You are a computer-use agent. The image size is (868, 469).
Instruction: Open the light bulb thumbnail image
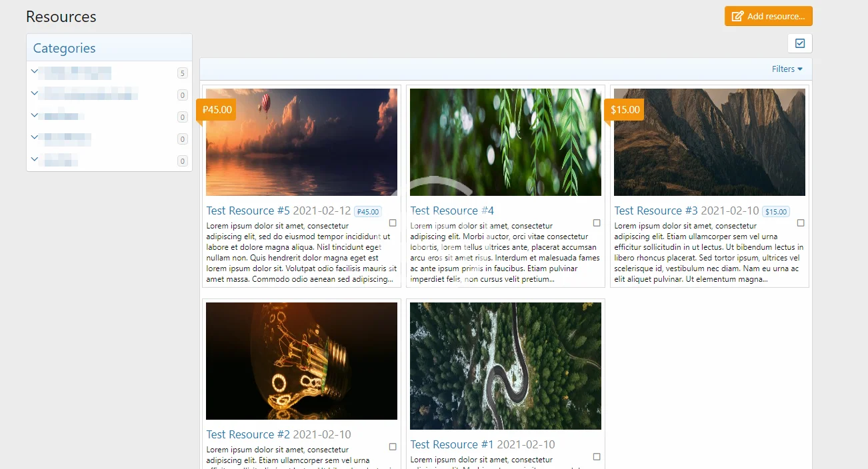301,361
